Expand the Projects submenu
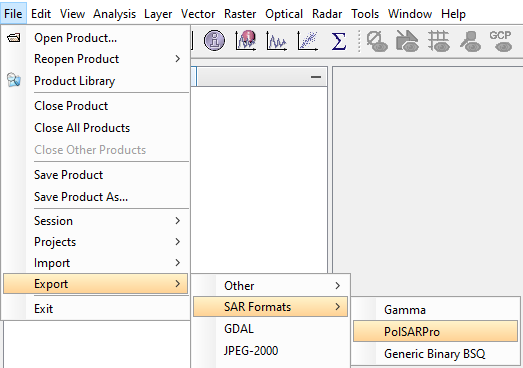The height and width of the screenshot is (368, 523). tap(95, 242)
